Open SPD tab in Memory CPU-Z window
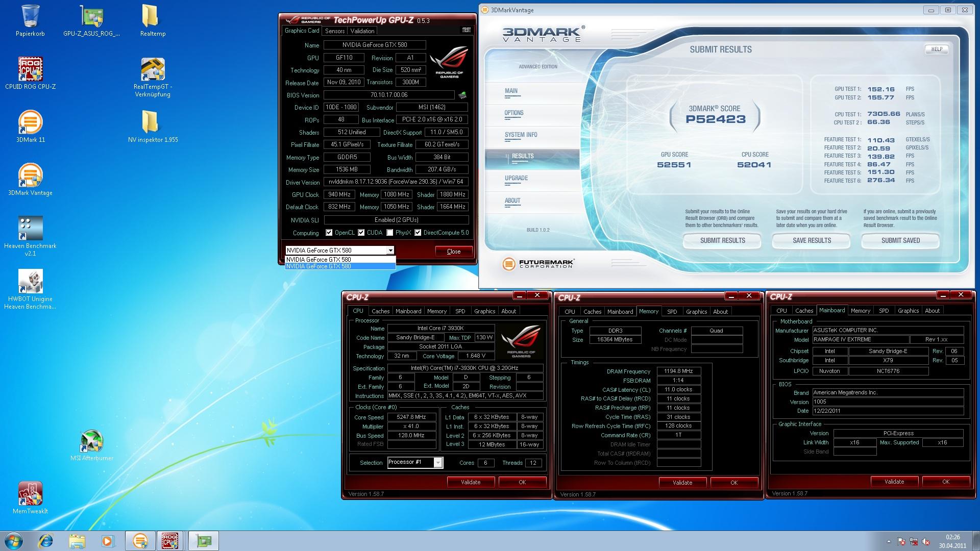This screenshot has height=551, width=980. (672, 312)
